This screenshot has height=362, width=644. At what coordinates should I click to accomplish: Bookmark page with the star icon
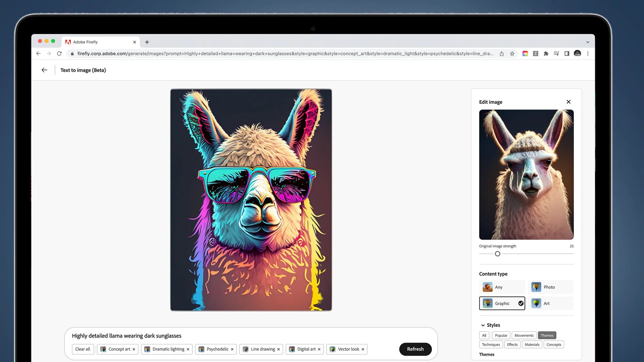pos(512,54)
